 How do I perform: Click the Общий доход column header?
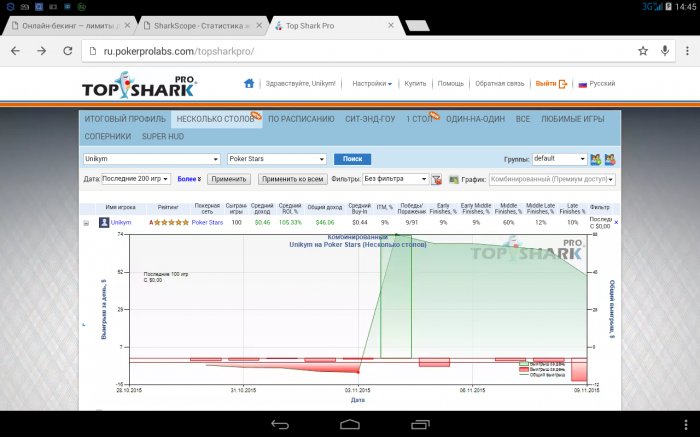pos(325,207)
